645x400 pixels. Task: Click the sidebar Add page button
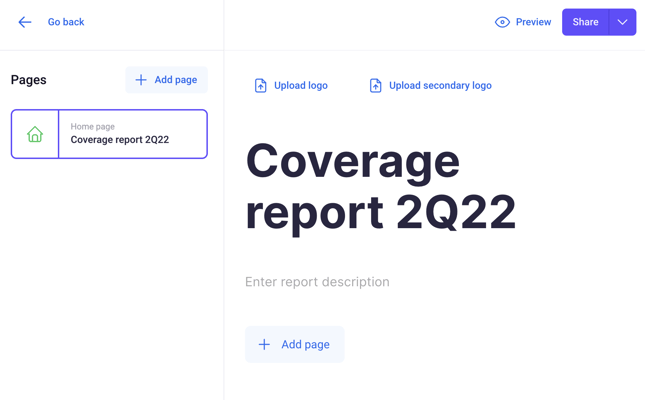coord(167,80)
